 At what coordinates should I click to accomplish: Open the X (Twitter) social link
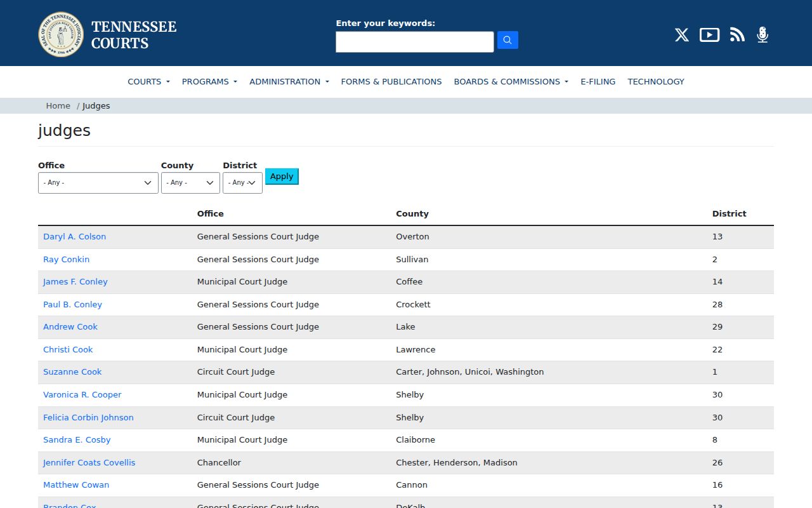pyautogui.click(x=682, y=35)
